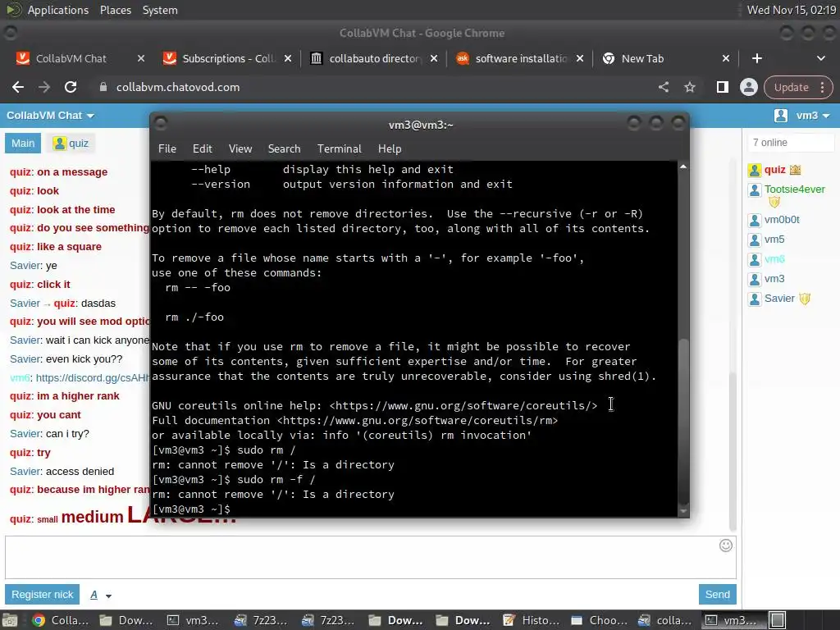
Task: Open Chrome's three-dot menu
Action: [822, 87]
